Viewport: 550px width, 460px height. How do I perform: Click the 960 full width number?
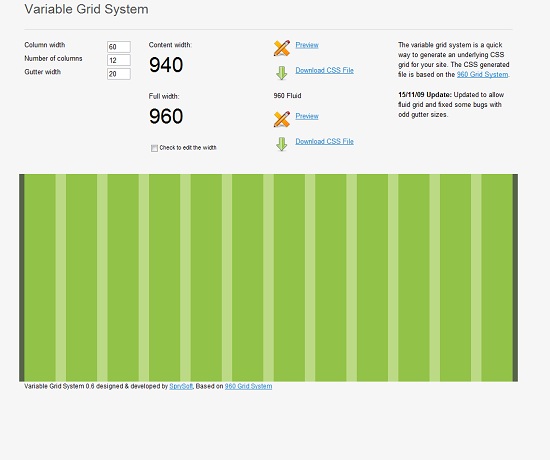(166, 116)
